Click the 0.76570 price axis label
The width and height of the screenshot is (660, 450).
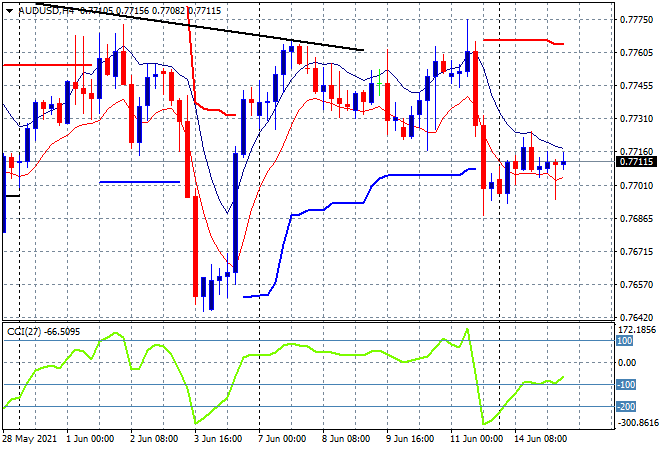[x=636, y=285]
